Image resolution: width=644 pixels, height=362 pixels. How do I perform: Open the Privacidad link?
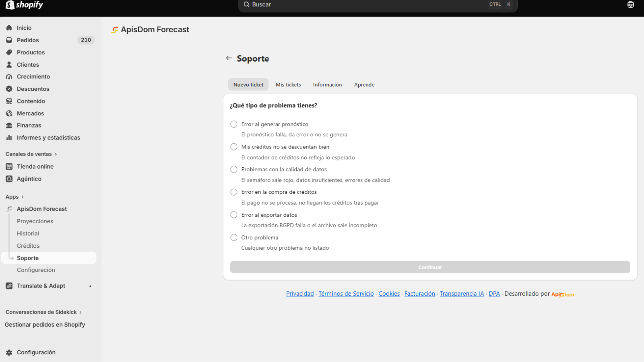click(x=300, y=294)
